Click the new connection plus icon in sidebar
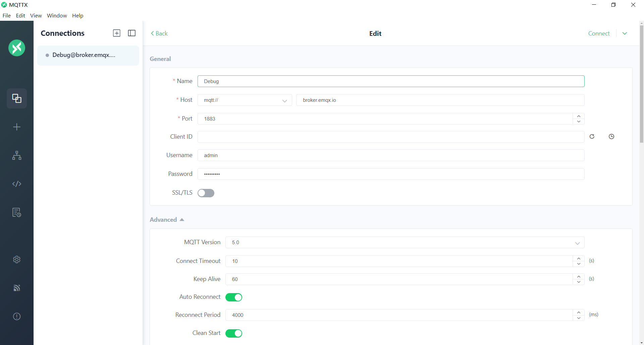 coord(17,127)
